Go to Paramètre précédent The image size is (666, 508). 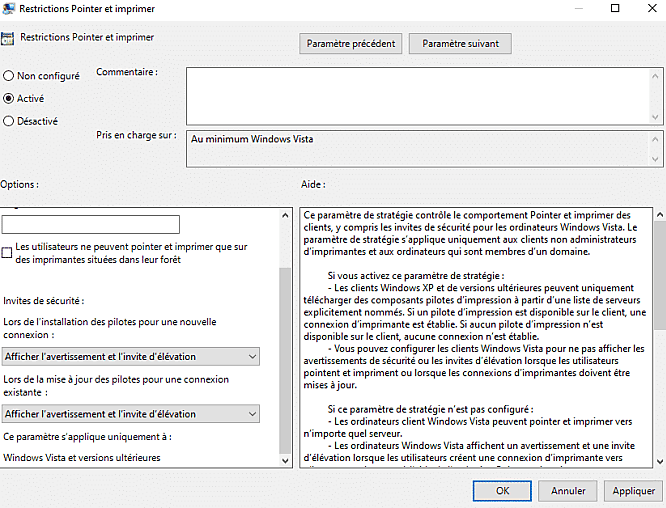(x=351, y=44)
